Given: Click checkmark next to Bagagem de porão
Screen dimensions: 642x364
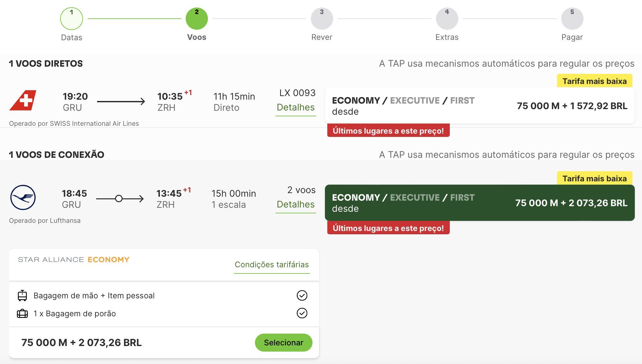Looking at the screenshot, I should click(x=302, y=313).
